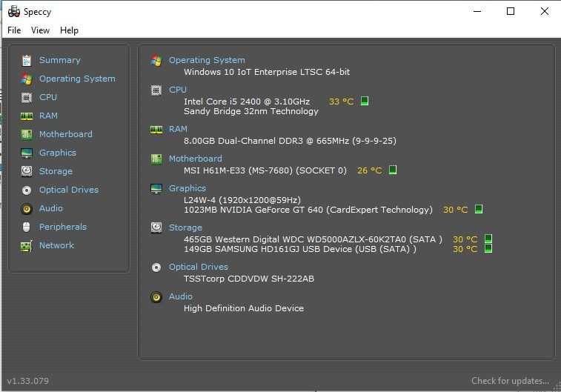Select the temperature indicator for the SAMSUNG HD161GJ drive
The width and height of the screenshot is (561, 392).
pos(488,248)
